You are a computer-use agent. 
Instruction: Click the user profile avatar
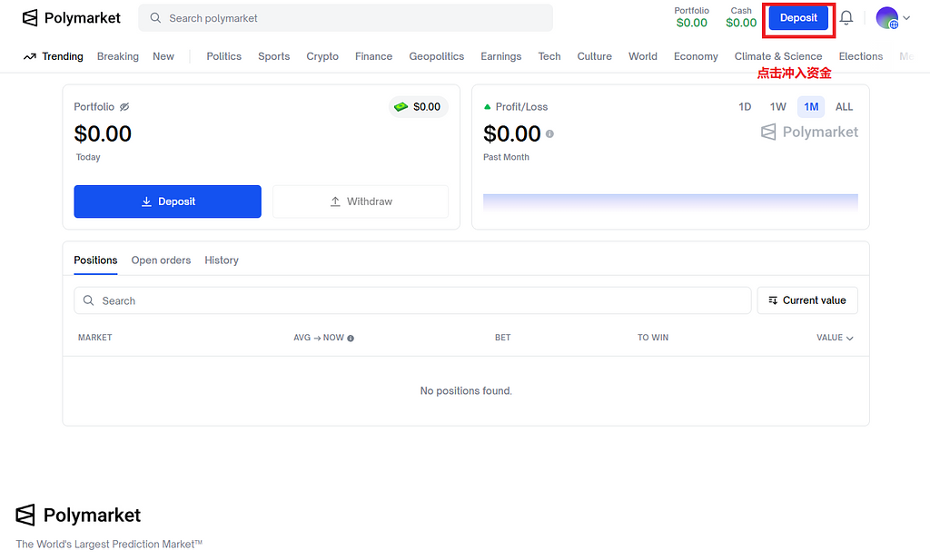coord(886,18)
